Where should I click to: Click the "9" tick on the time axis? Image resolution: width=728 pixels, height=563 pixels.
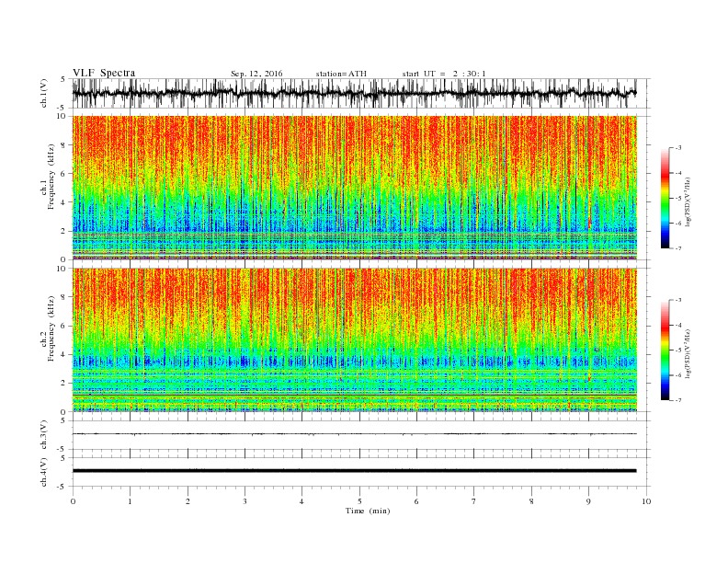pyautogui.click(x=588, y=501)
